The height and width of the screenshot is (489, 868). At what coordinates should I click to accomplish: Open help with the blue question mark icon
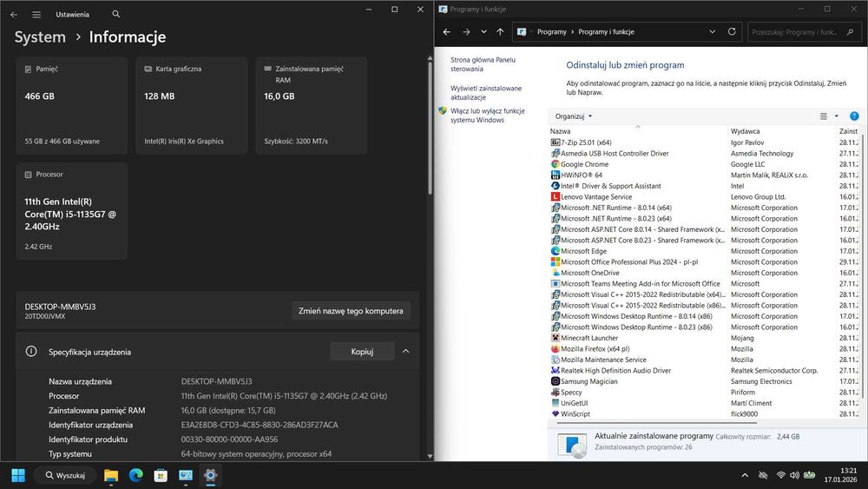tap(854, 116)
